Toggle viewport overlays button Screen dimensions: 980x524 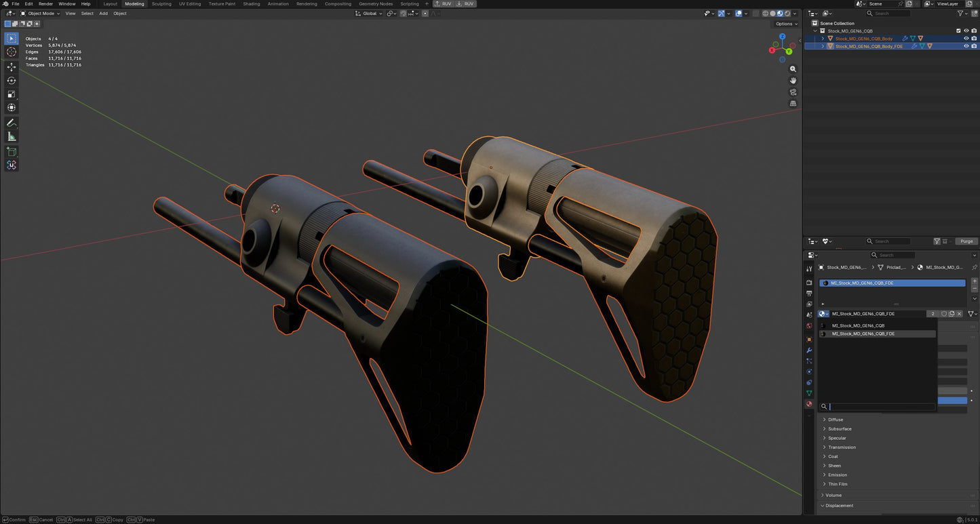pyautogui.click(x=739, y=14)
